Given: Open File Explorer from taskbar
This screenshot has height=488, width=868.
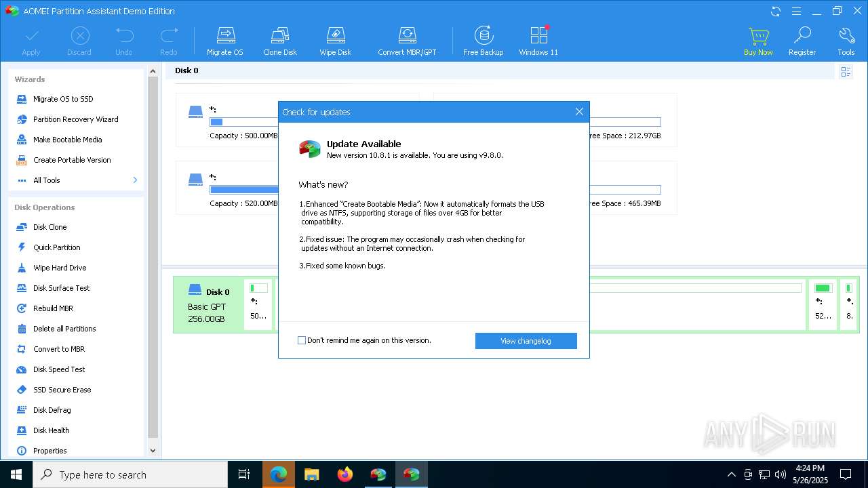Looking at the screenshot, I should (x=312, y=474).
